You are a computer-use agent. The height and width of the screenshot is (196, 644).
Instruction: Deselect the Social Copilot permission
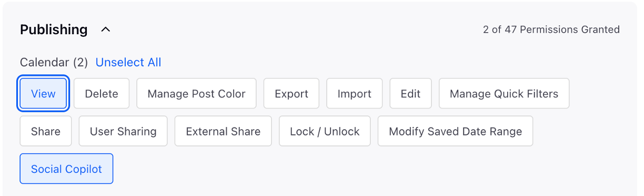(x=66, y=169)
